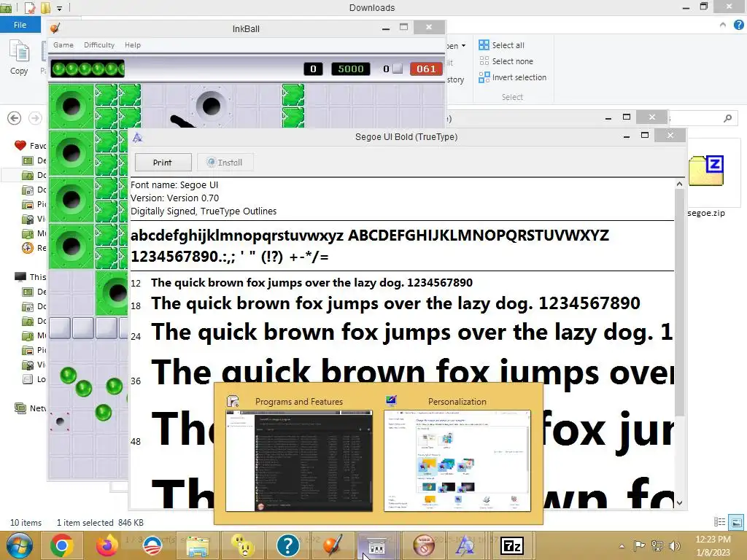Open the Game menu in InkBall
The height and width of the screenshot is (560, 747).
click(63, 44)
